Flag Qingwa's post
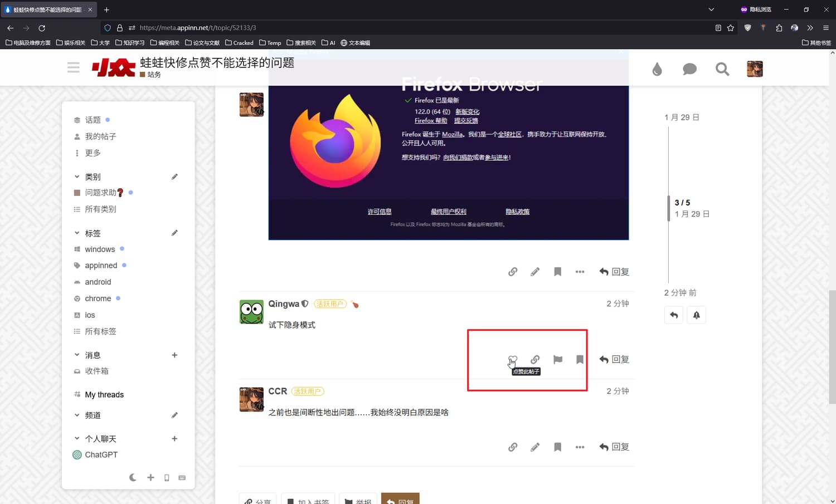The height and width of the screenshot is (504, 836). (557, 359)
